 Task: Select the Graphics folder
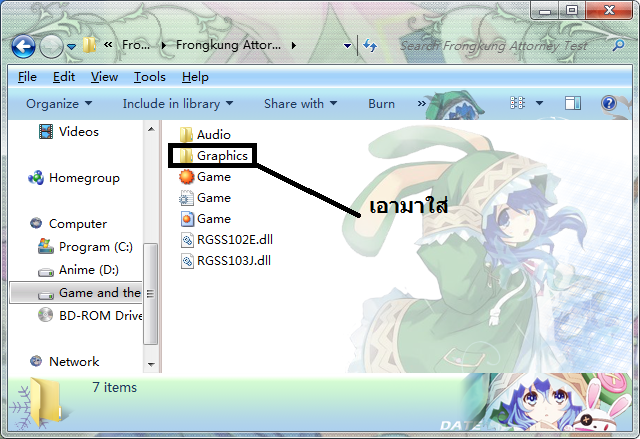click(x=222, y=155)
